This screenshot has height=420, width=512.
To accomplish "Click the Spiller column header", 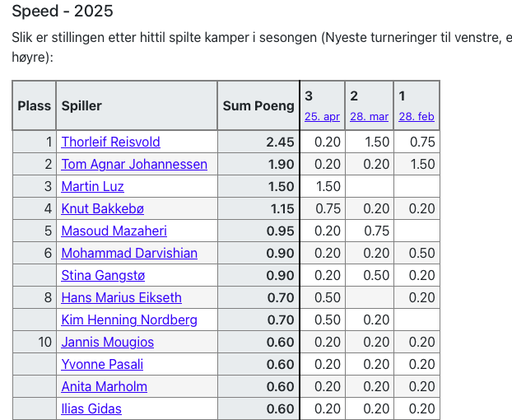I will pyautogui.click(x=81, y=105).
